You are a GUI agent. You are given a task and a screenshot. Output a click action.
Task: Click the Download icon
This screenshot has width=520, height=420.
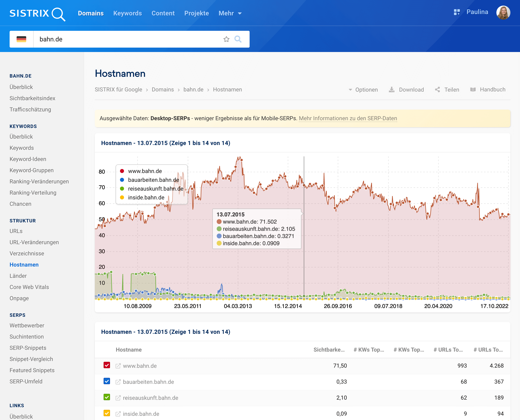click(x=392, y=90)
